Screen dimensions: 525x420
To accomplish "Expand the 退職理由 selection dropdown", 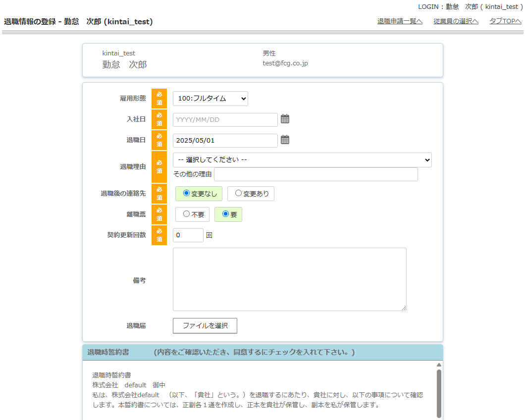I will tap(302, 160).
